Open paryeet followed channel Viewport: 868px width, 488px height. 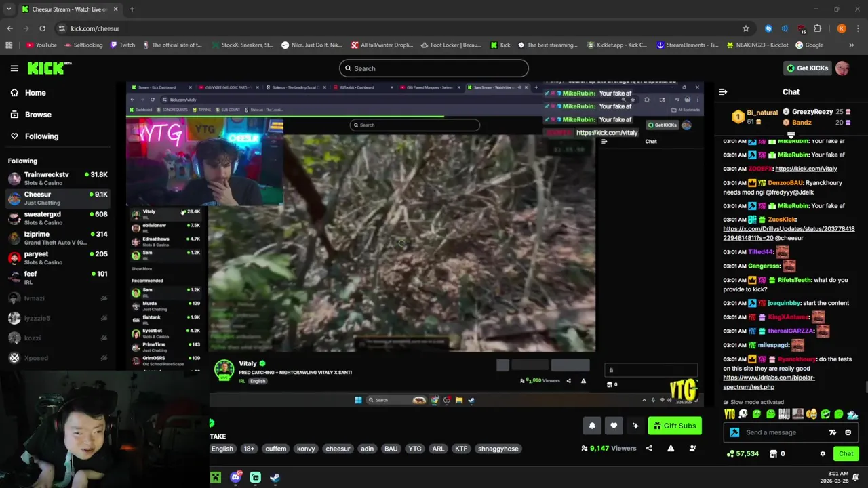point(58,258)
